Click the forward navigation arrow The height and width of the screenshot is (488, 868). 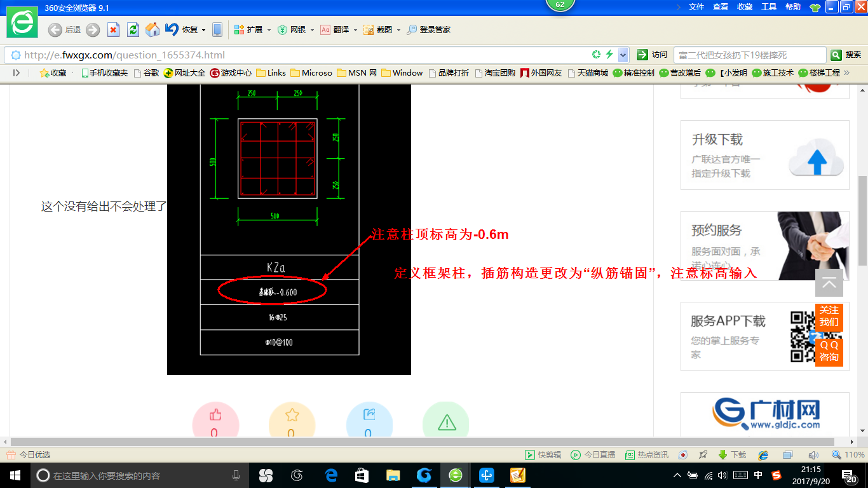[x=93, y=30]
